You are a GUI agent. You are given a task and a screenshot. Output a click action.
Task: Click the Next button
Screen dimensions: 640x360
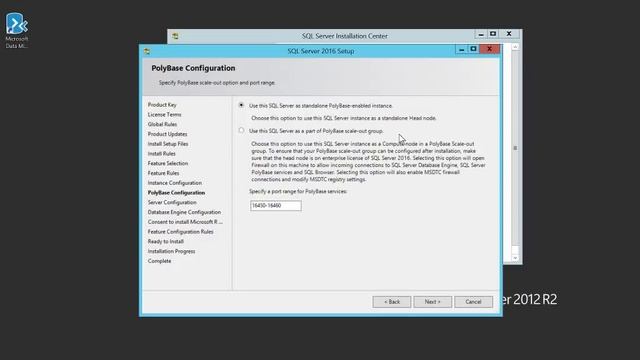coord(433,302)
